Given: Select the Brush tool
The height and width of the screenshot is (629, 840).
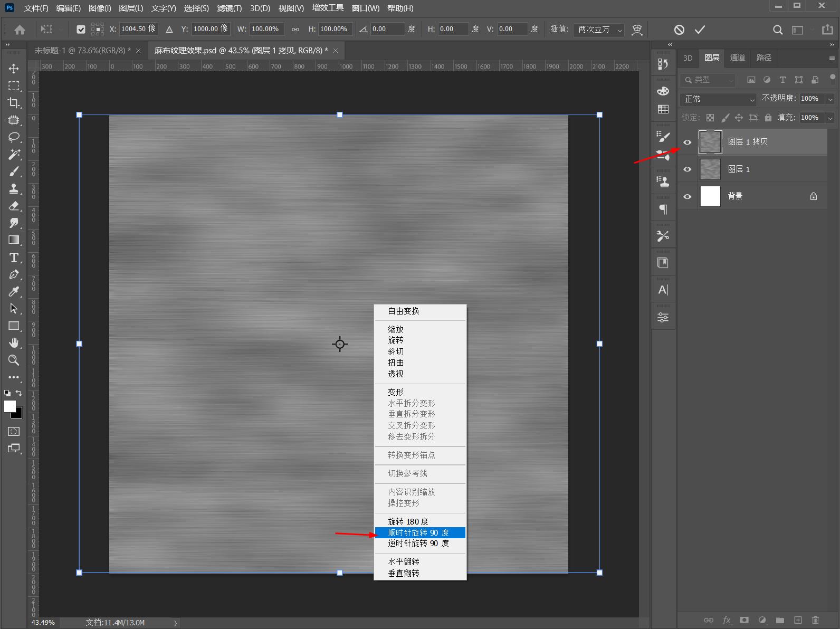Looking at the screenshot, I should (x=14, y=171).
